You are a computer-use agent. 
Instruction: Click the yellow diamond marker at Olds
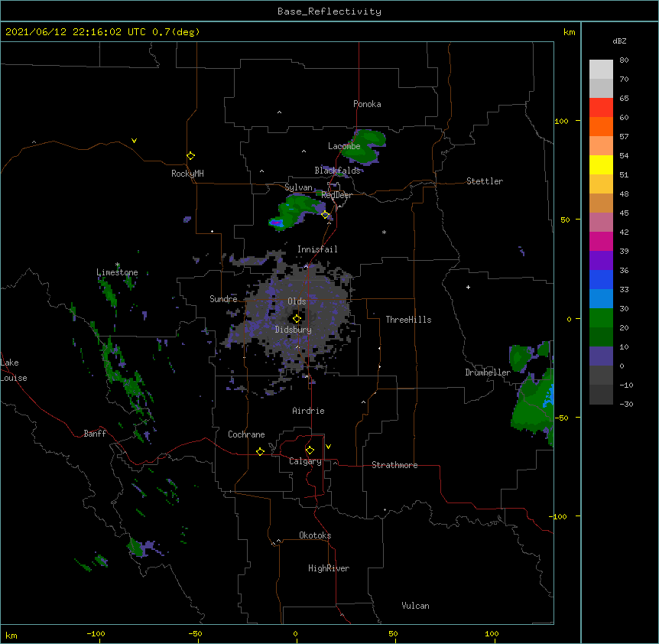pos(297,319)
